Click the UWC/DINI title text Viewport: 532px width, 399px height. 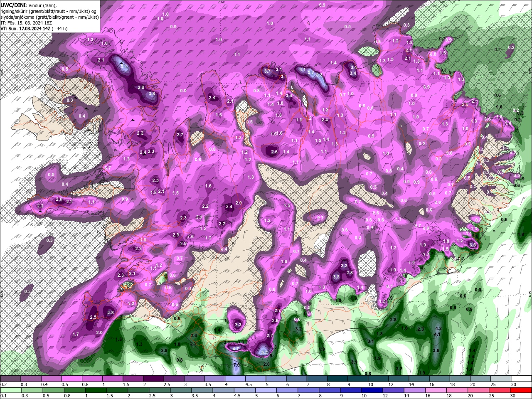[x=14, y=5]
